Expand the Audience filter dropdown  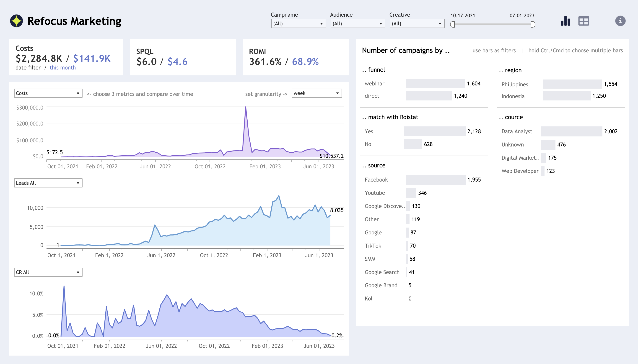(x=358, y=23)
